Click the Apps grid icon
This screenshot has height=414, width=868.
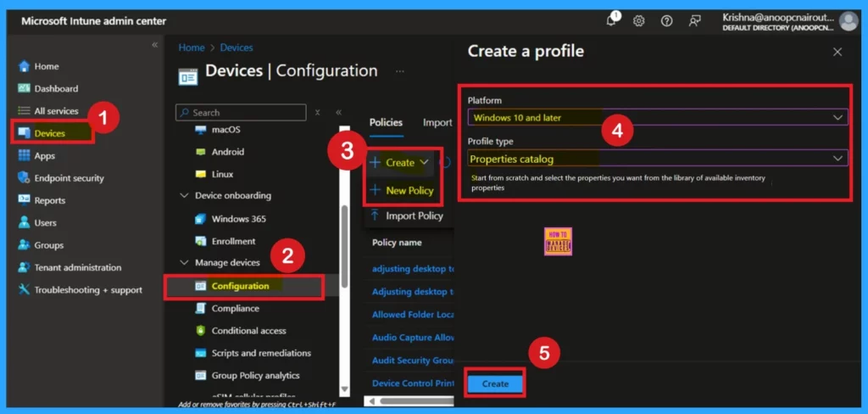[24, 156]
